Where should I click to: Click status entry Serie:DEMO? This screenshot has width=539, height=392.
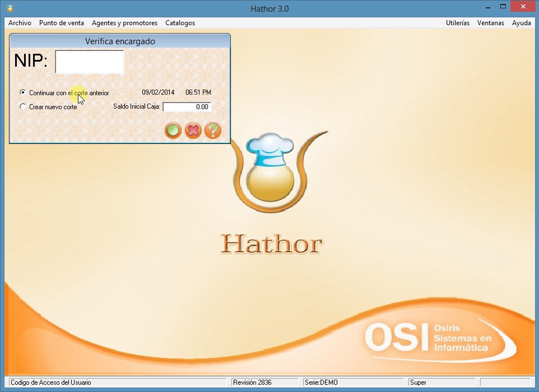pos(321,382)
